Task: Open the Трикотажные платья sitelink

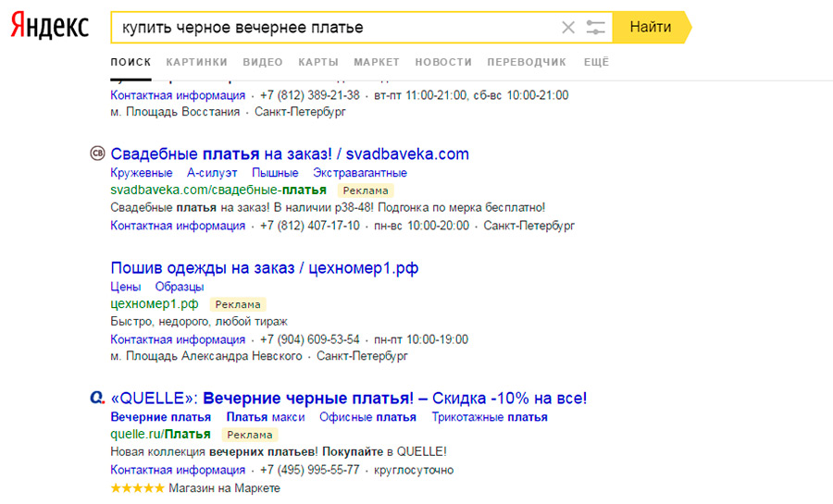Action: click(x=490, y=417)
